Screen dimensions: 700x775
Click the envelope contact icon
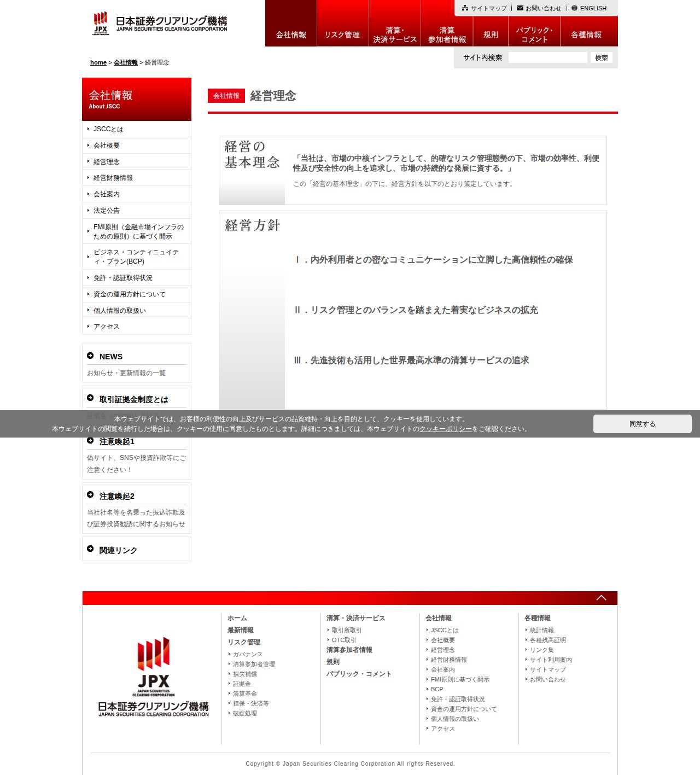520,8
